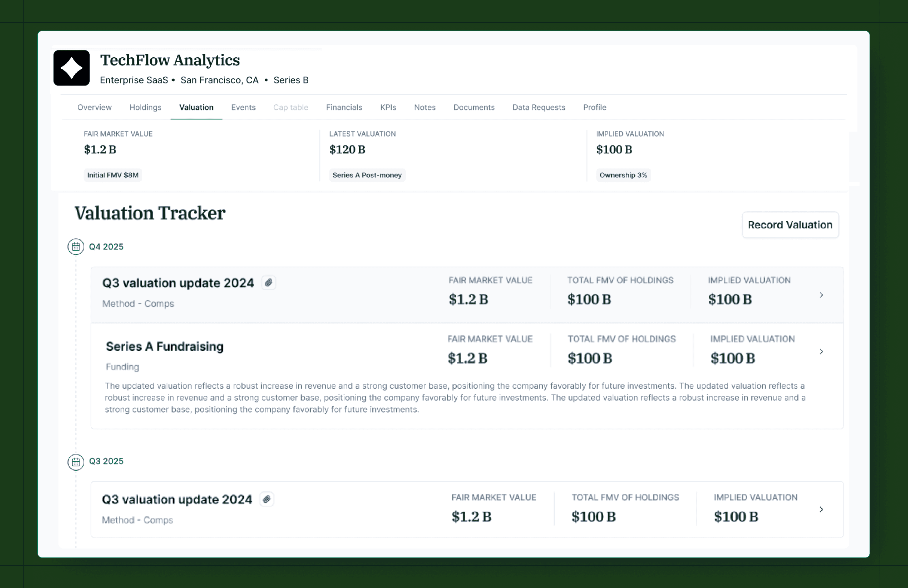The height and width of the screenshot is (588, 908).
Task: Expand the Q3 2025 valuation update chevron
Action: click(821, 509)
